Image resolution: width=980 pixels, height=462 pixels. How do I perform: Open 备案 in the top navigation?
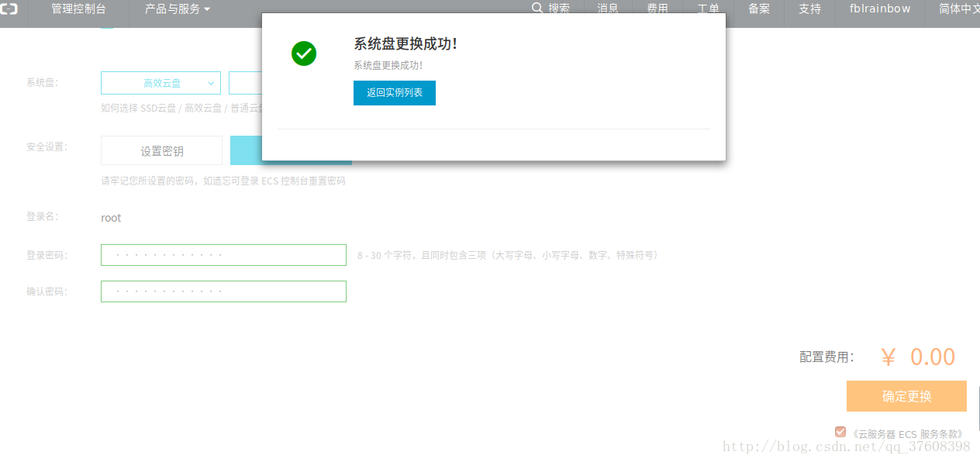click(x=759, y=9)
